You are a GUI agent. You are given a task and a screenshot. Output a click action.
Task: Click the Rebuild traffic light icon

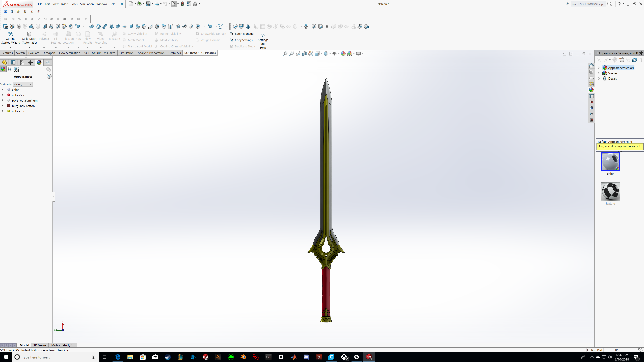click(x=182, y=4)
